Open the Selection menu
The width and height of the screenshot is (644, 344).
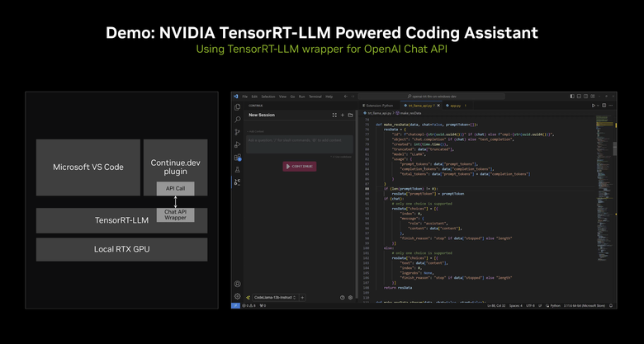[x=268, y=97]
